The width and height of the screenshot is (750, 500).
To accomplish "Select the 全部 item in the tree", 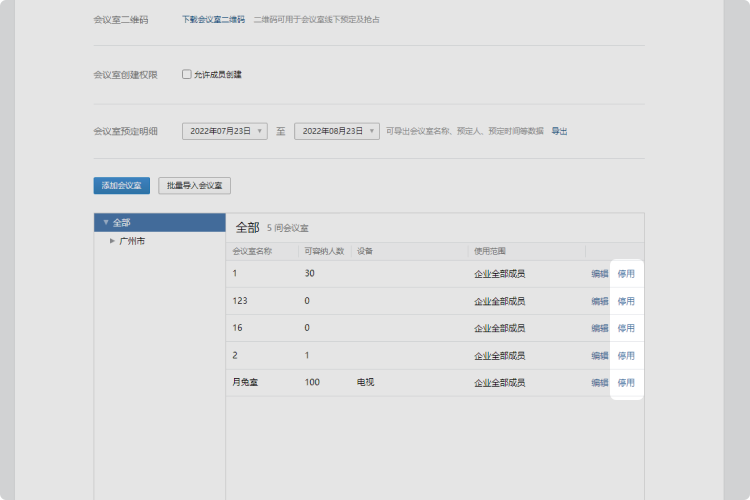I will coord(121,222).
